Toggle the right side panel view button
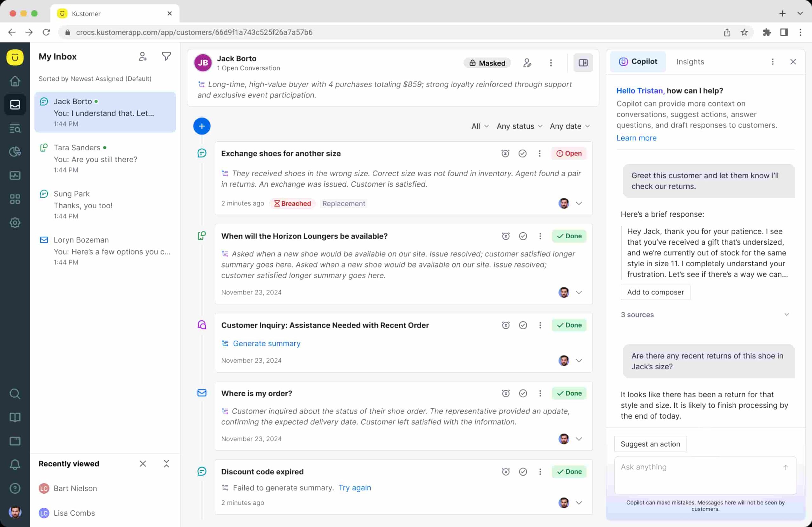Screen dimensions: 812x527 583,63
